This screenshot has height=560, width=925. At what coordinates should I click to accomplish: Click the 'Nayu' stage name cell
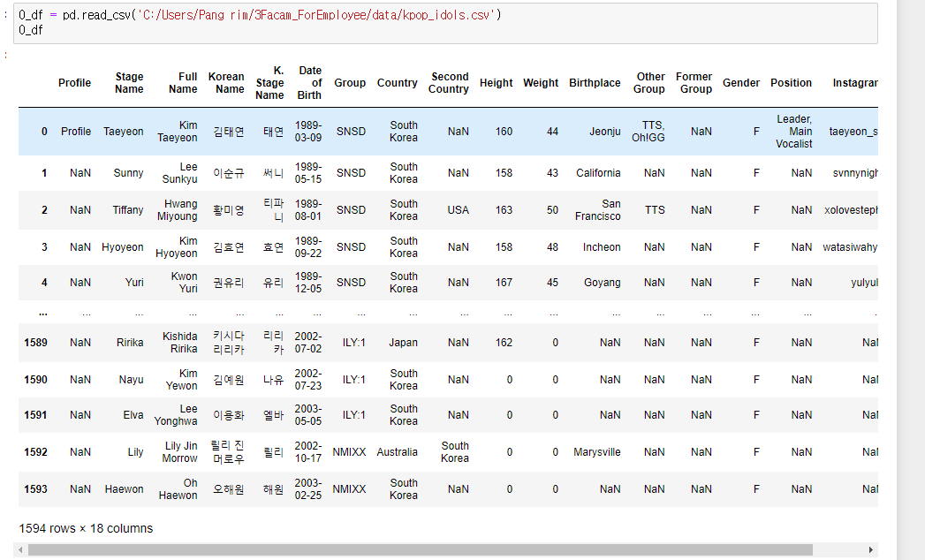coord(131,380)
